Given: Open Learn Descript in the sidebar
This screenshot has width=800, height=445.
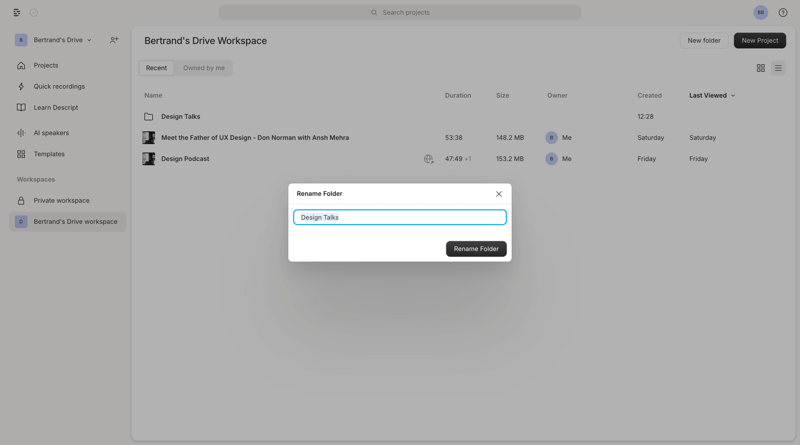Looking at the screenshot, I should coord(56,107).
